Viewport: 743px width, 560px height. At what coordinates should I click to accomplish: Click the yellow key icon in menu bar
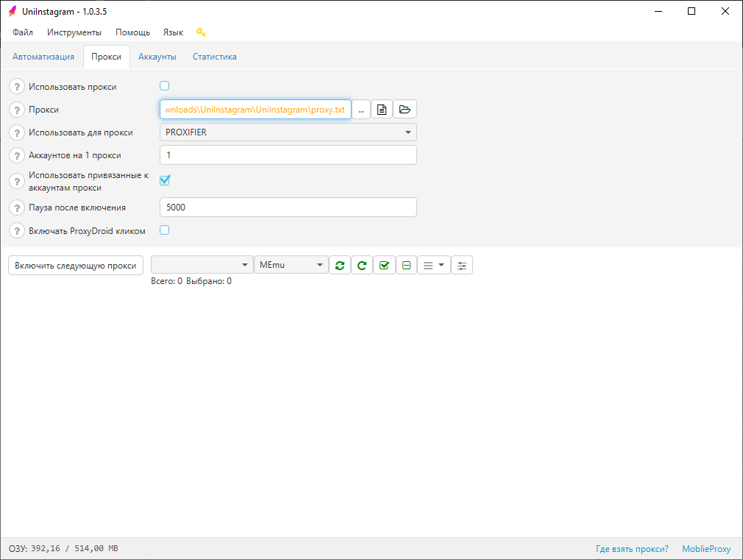(201, 32)
